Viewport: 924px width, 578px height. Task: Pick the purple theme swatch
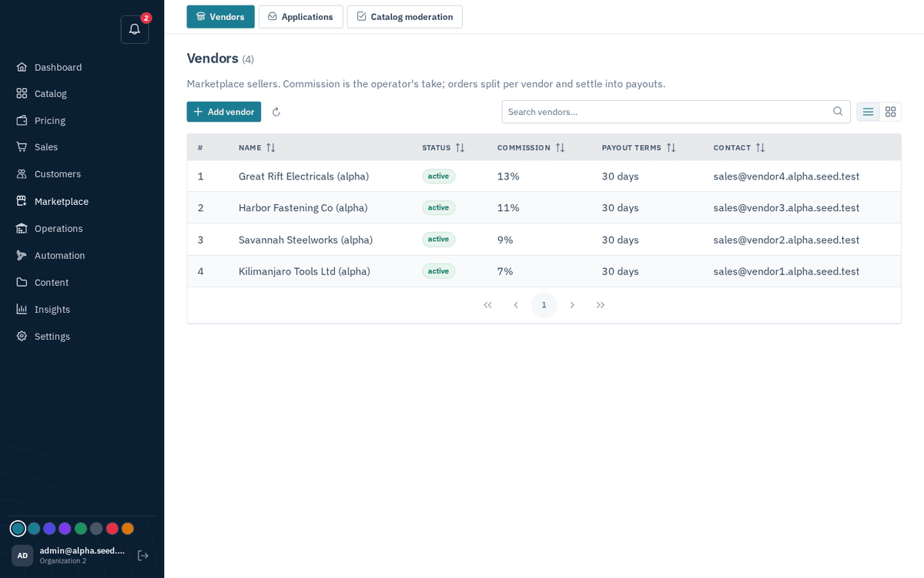pyautogui.click(x=65, y=529)
